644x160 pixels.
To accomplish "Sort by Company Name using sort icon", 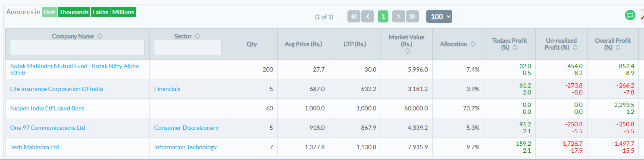I will click(x=100, y=37).
